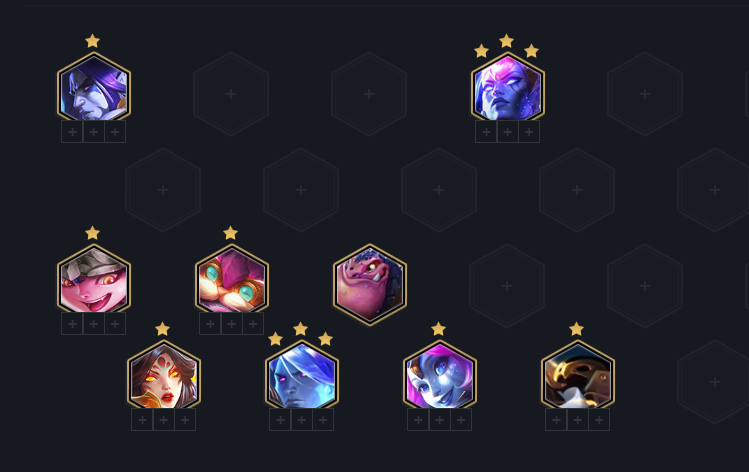Place unit in empty hex right of toad monster
The height and width of the screenshot is (472, 749).
[507, 286]
